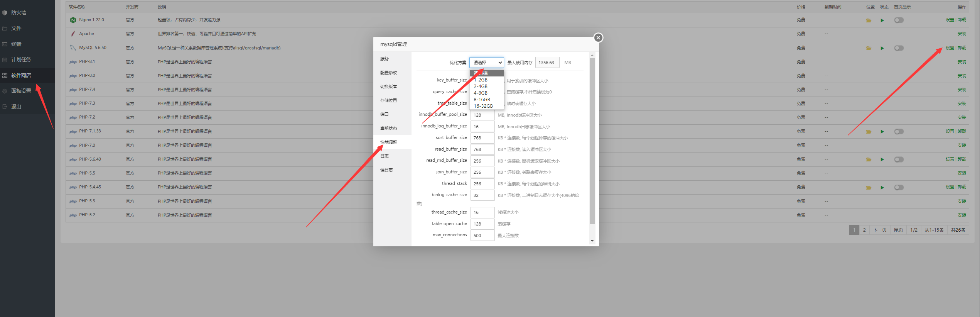Viewport: 980px width, 317px height.
Task: Click the 计划任务 calendar icon in sidebar
Action: [5, 60]
